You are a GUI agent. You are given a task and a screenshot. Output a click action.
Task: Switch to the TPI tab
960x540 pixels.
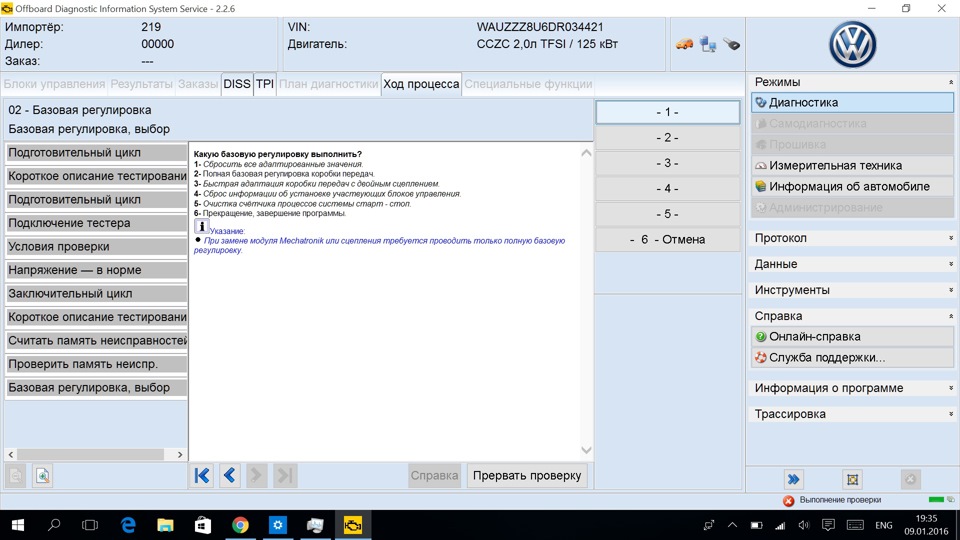pyautogui.click(x=265, y=84)
